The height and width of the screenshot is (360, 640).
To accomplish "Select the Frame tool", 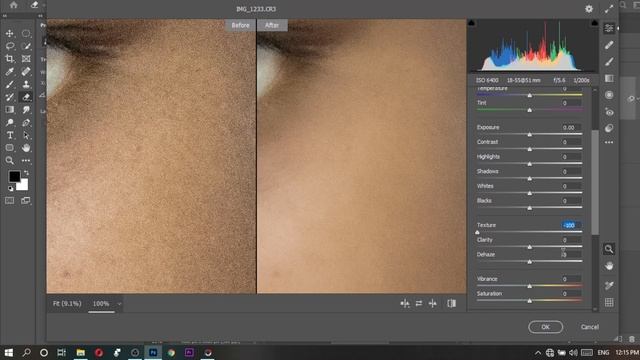I will 26,59.
